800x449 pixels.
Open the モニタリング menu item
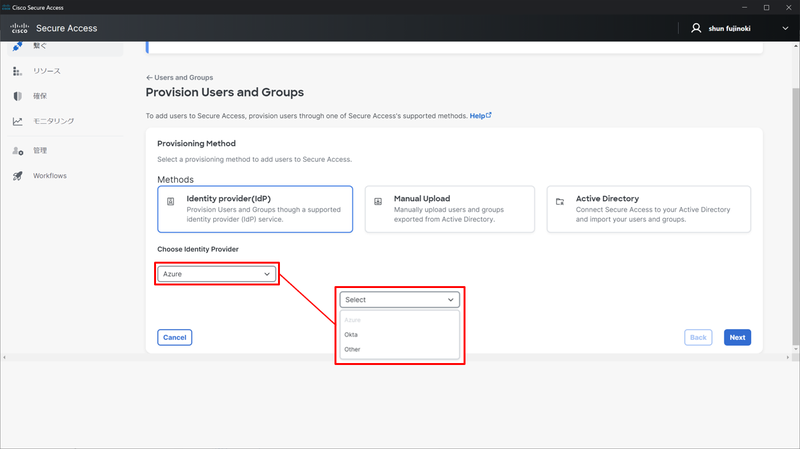[x=54, y=121]
